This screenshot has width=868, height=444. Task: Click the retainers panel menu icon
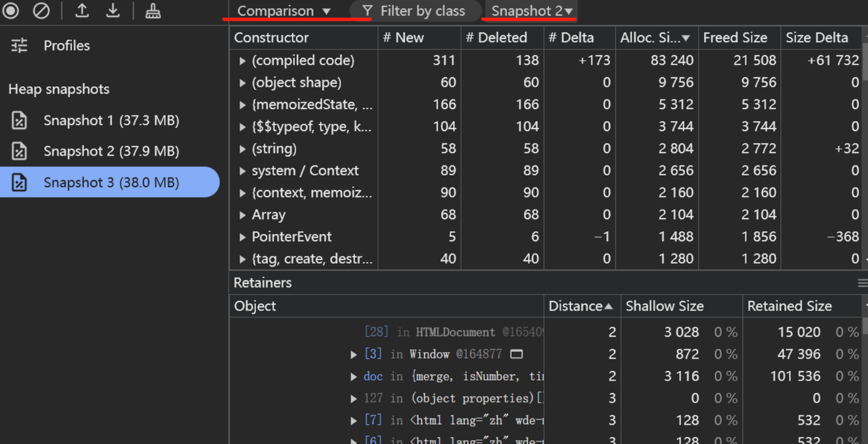pos(862,282)
